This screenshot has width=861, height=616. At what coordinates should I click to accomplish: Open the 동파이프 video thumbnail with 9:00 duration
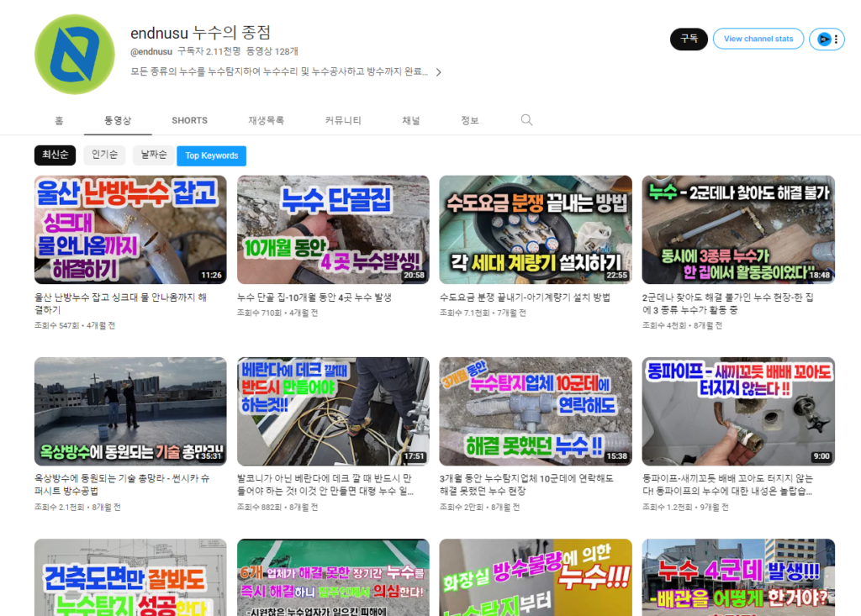[x=738, y=411]
